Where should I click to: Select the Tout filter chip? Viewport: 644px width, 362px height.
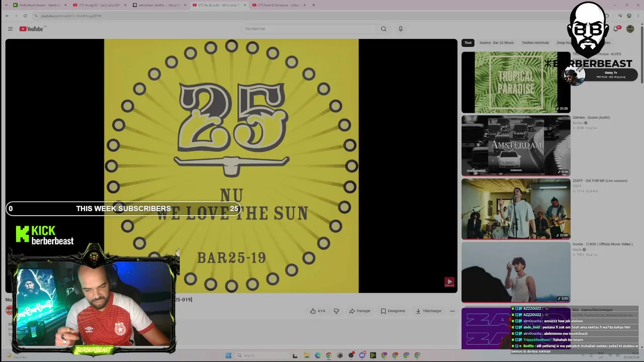pos(468,43)
